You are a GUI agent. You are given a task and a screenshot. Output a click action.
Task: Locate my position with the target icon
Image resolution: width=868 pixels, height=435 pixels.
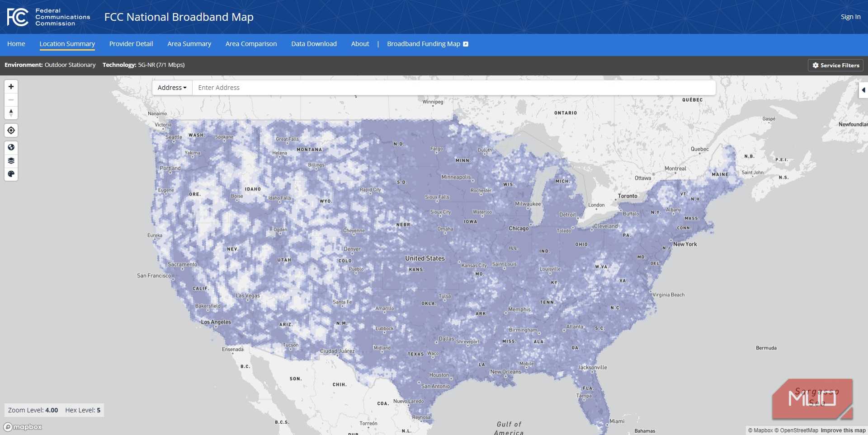click(11, 131)
